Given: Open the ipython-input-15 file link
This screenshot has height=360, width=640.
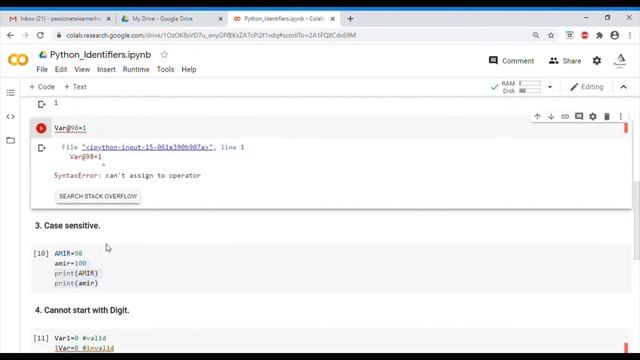Looking at the screenshot, I should click(x=147, y=147).
